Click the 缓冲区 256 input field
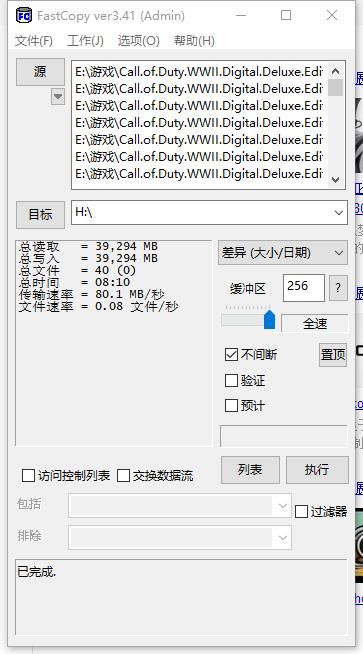Screen dimensions: 363x654 pos(303,287)
